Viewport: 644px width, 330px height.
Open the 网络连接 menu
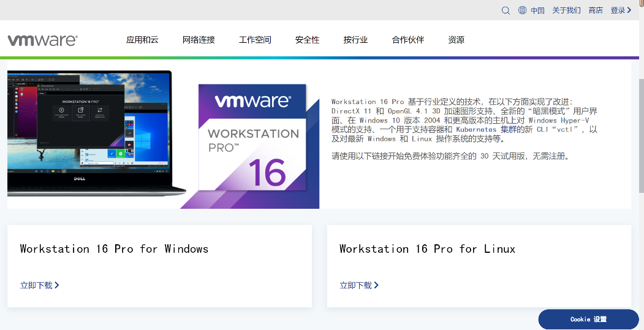[x=199, y=40]
